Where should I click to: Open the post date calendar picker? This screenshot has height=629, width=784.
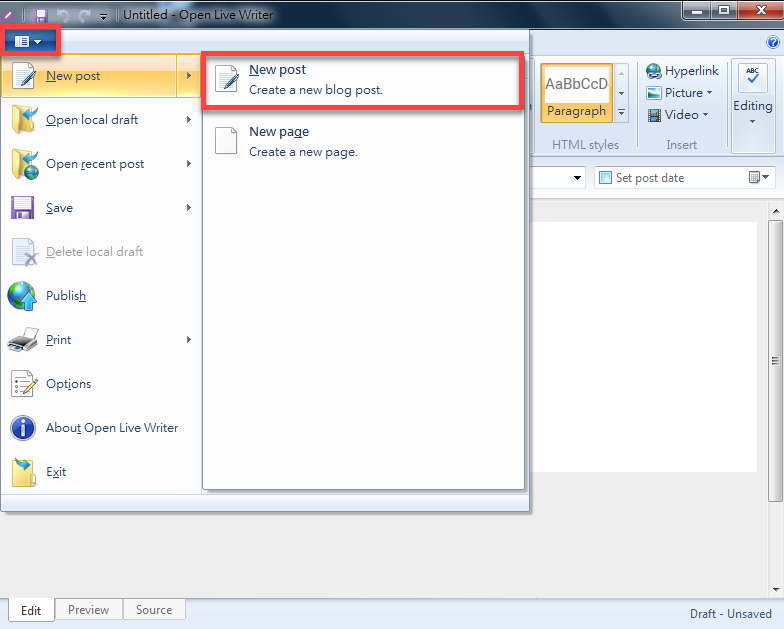point(759,177)
